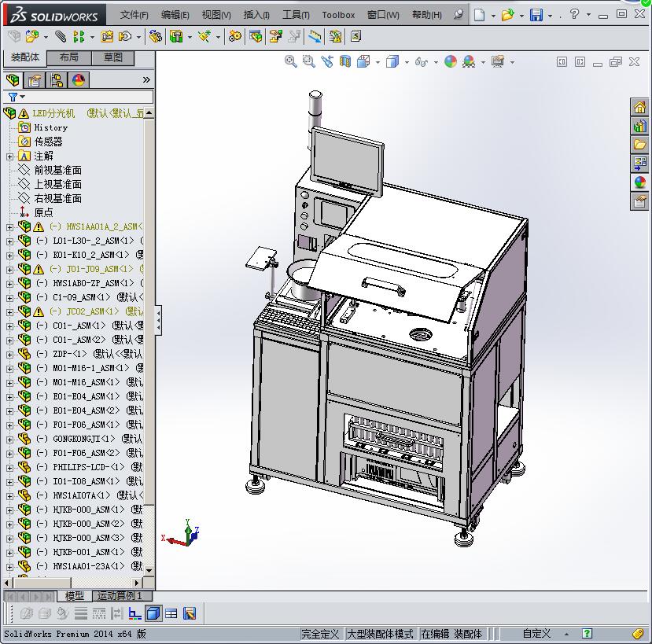Switch to the PropertyManager tab icon
The image size is (652, 644).
click(x=35, y=80)
